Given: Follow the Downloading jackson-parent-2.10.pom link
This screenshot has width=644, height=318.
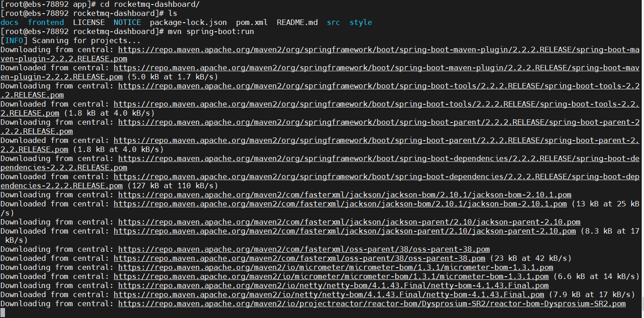Looking at the screenshot, I should 349,222.
